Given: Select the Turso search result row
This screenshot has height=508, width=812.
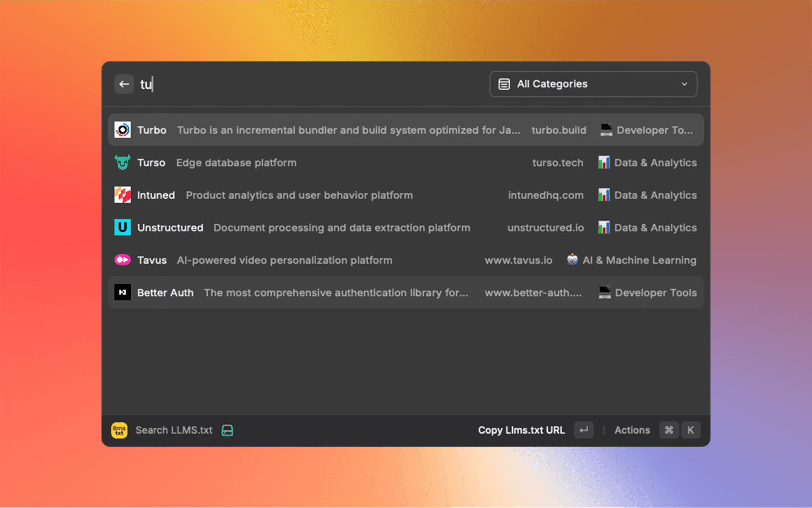Looking at the screenshot, I should coord(365,162).
